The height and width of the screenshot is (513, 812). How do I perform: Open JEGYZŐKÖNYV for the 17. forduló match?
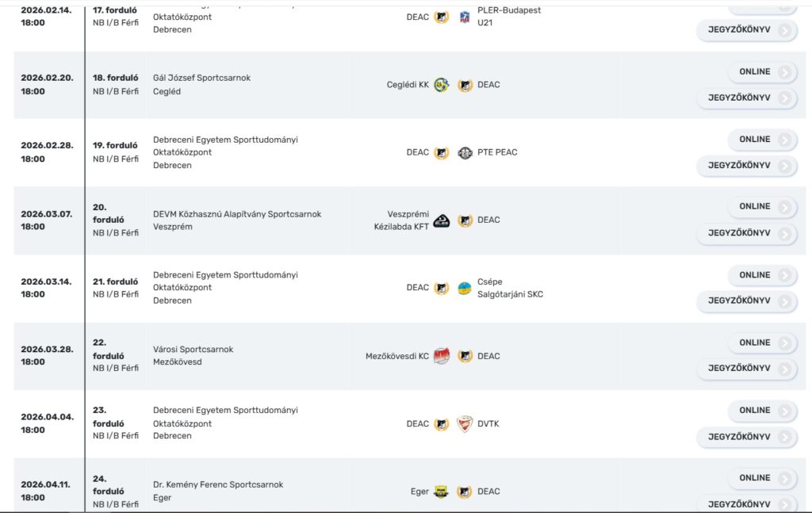746,30
